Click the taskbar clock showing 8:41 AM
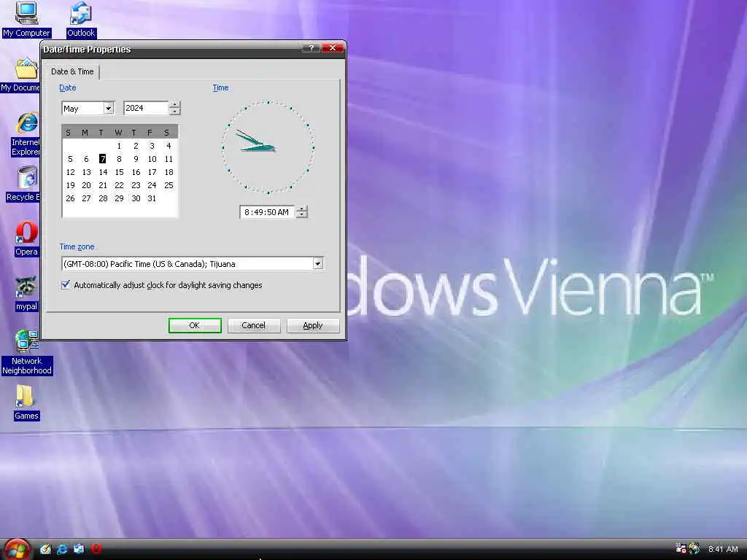This screenshot has width=747, height=560. click(723, 550)
